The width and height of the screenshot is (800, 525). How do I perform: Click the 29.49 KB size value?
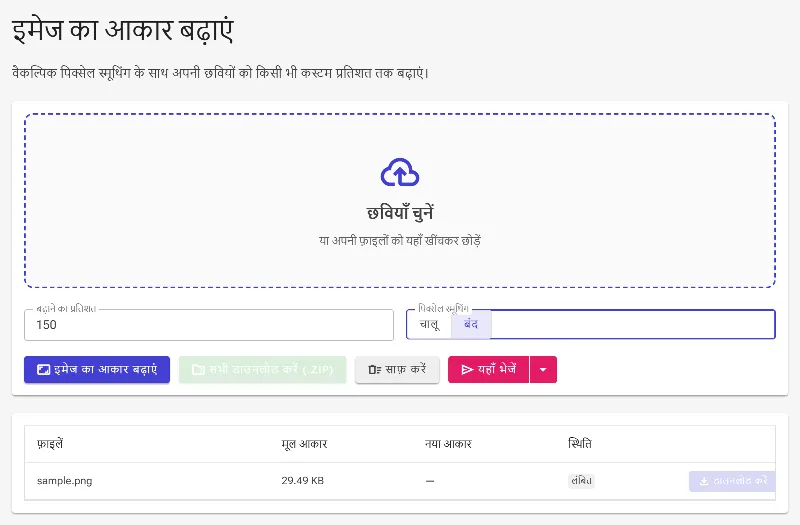(303, 481)
